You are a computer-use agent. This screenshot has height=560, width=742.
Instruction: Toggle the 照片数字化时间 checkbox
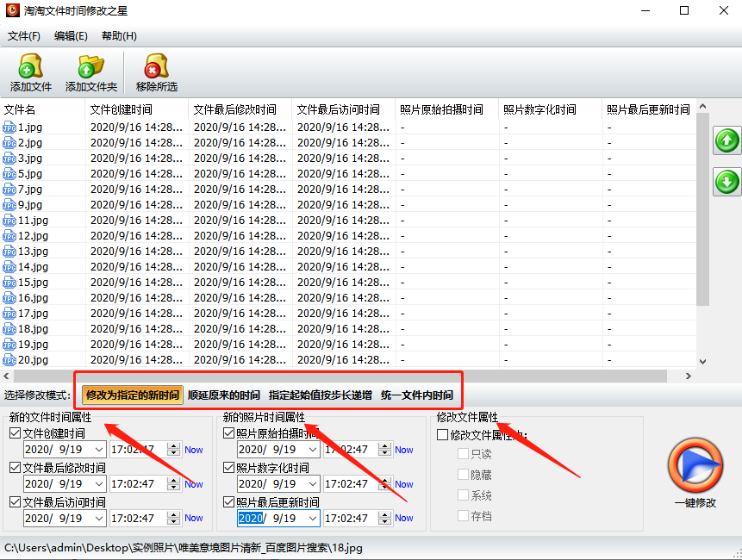point(229,467)
